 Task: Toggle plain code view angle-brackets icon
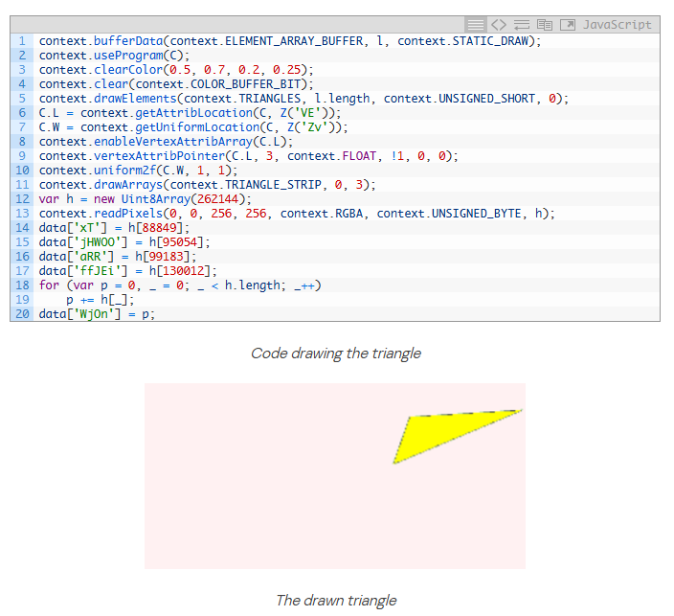pos(498,25)
